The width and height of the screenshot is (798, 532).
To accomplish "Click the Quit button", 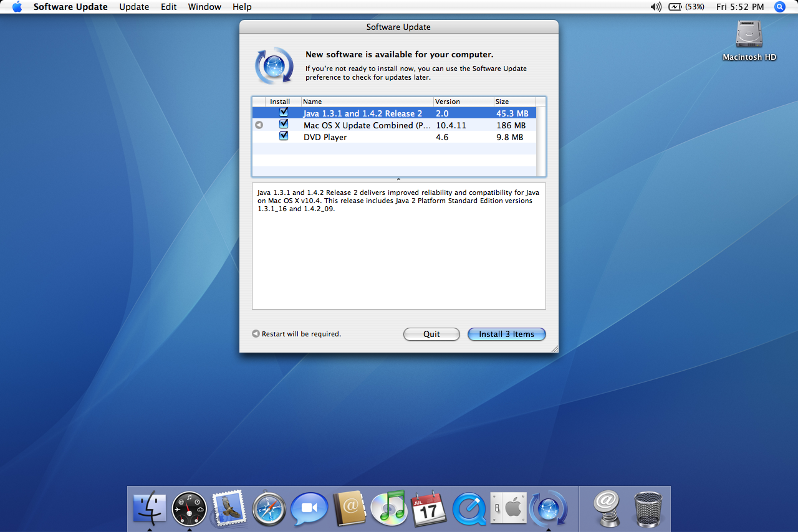I will click(x=431, y=334).
